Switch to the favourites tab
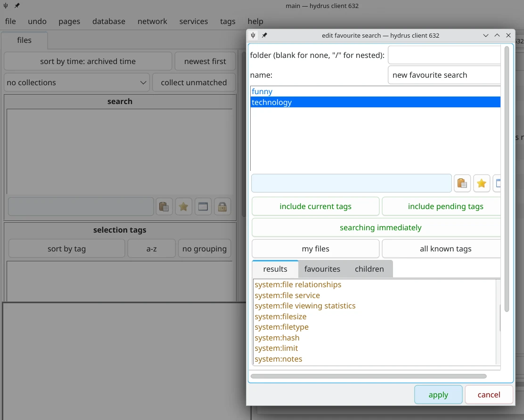524x420 pixels. click(x=322, y=269)
